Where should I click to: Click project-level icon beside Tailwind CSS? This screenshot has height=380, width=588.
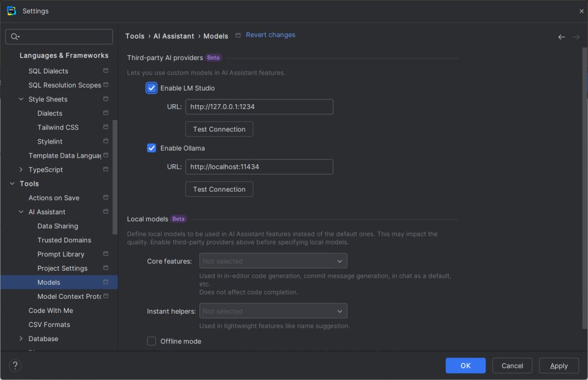pos(106,127)
